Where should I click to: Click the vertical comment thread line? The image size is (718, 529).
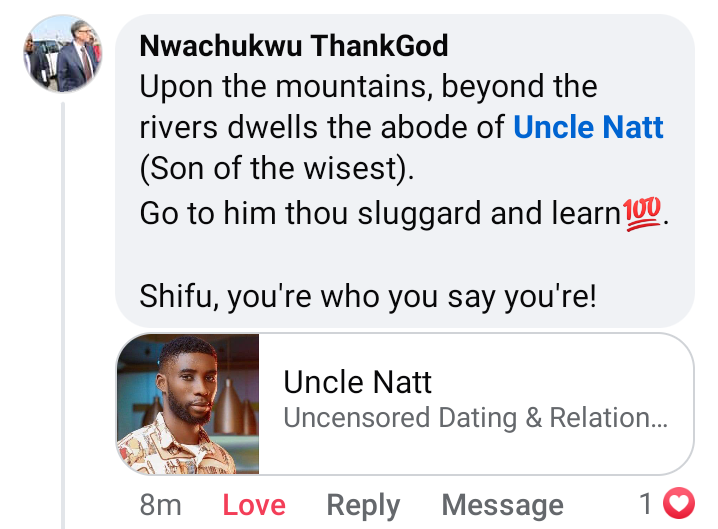coord(63,300)
